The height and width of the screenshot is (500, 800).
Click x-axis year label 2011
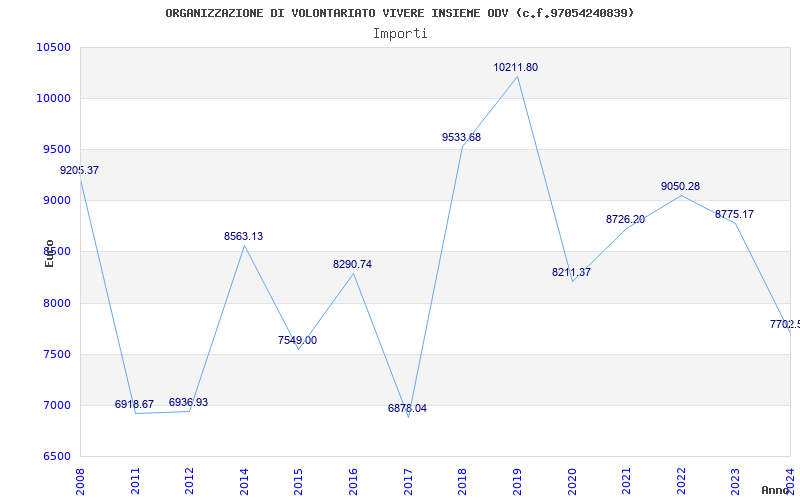(135, 482)
